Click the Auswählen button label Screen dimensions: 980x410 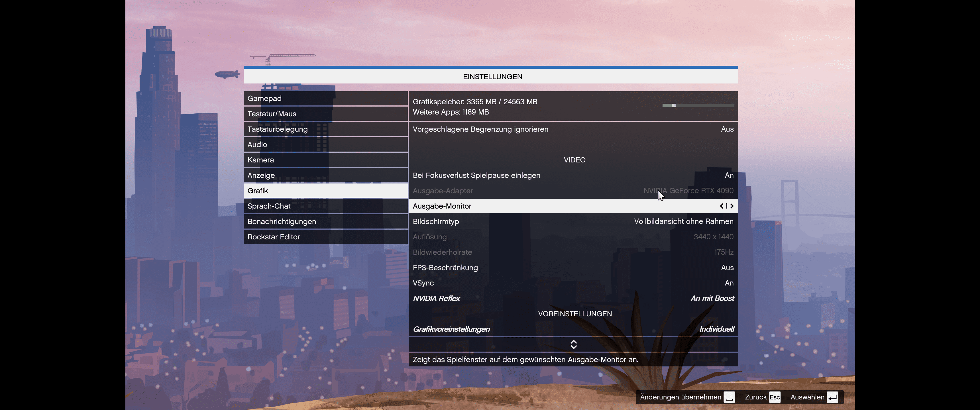pos(807,397)
